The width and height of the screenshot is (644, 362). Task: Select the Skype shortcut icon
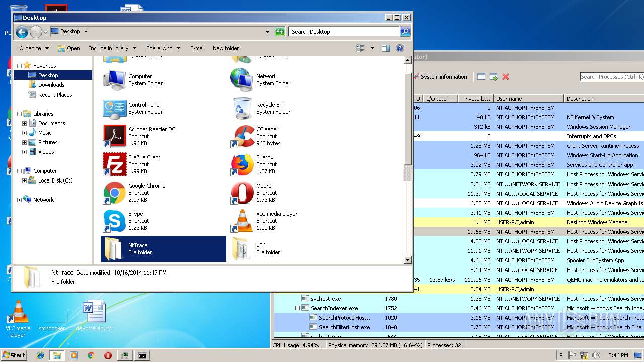[x=114, y=220]
